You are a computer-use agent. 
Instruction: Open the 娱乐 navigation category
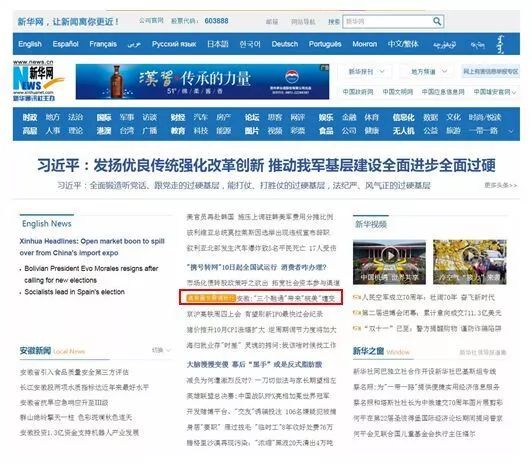[x=326, y=118]
